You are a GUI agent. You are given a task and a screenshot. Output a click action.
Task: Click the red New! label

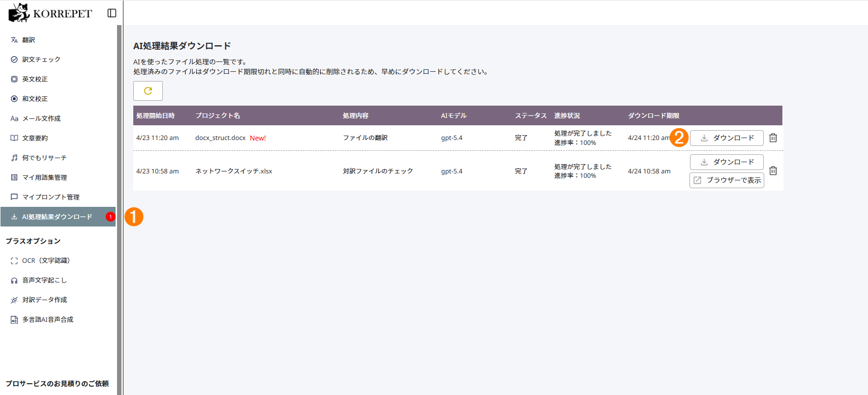point(258,138)
